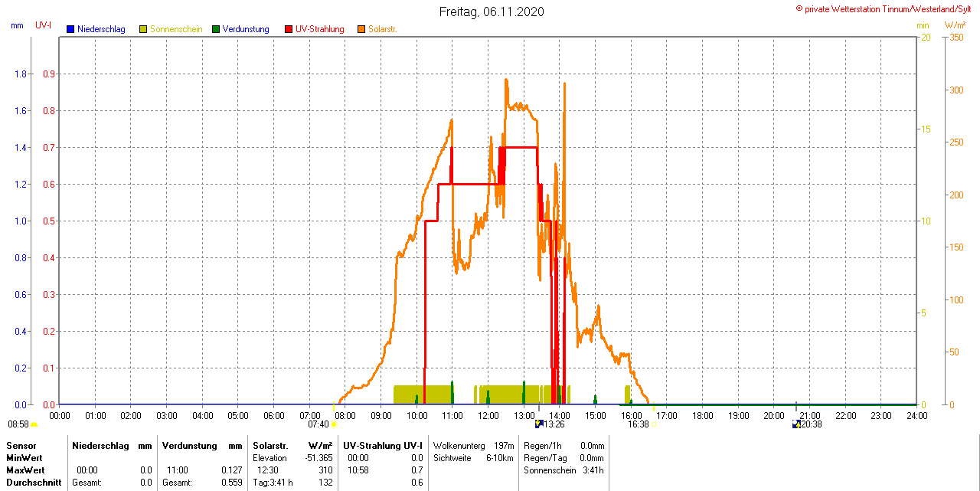Image resolution: width=980 pixels, height=491 pixels.
Task: Click the orange Solarstr. legend swatch
Action: (361, 29)
